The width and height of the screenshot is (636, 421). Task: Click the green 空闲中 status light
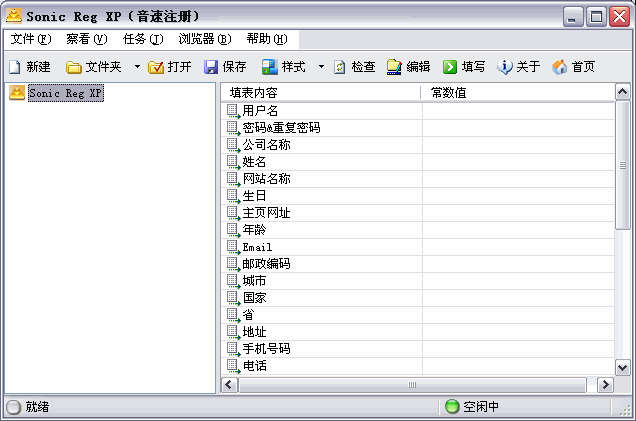coord(452,406)
